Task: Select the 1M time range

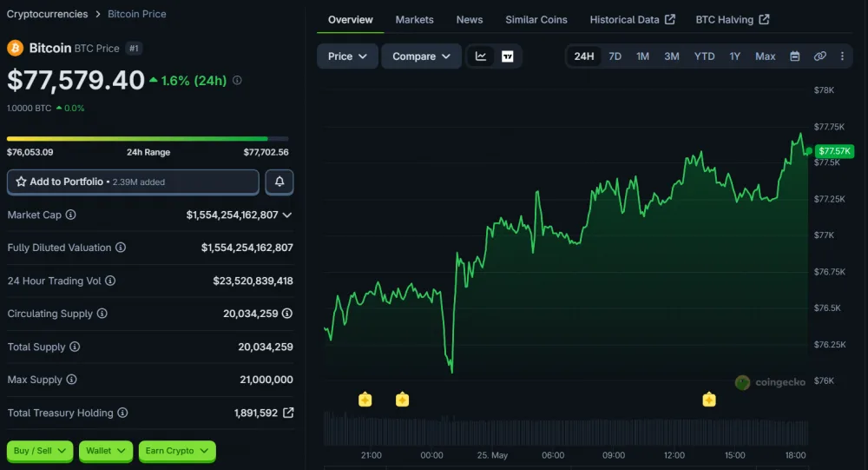Action: click(x=642, y=56)
